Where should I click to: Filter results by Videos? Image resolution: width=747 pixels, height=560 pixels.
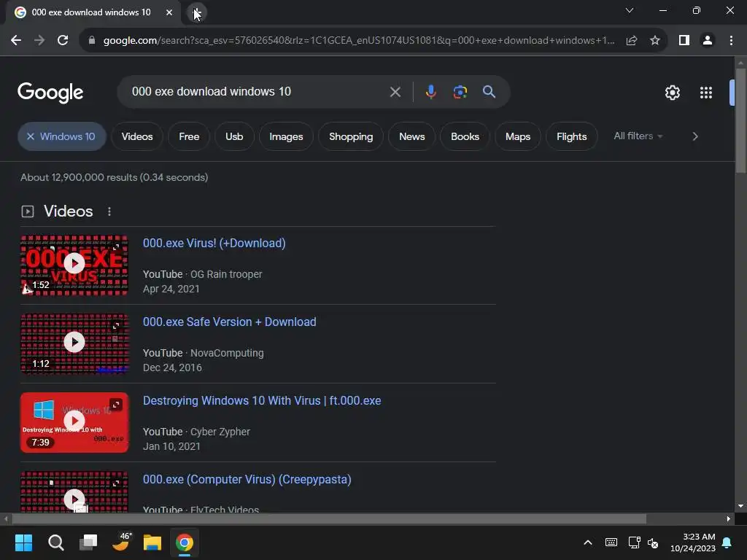click(x=137, y=136)
